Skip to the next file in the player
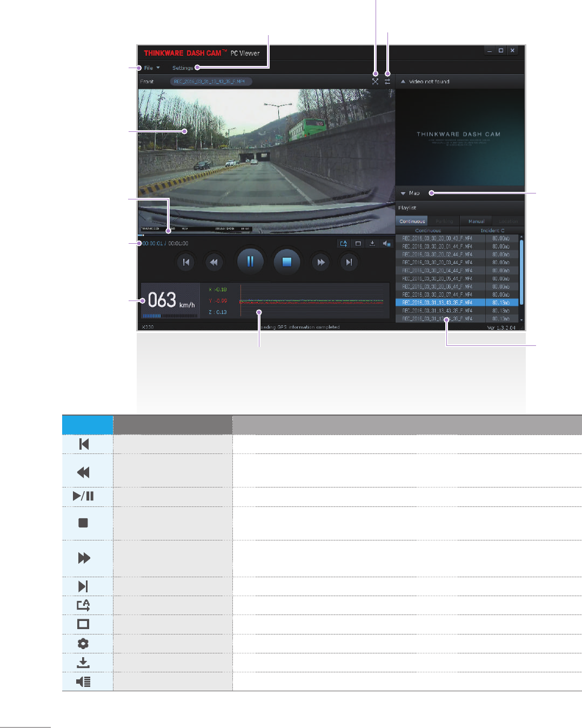This screenshot has width=582, height=728. 349,262
